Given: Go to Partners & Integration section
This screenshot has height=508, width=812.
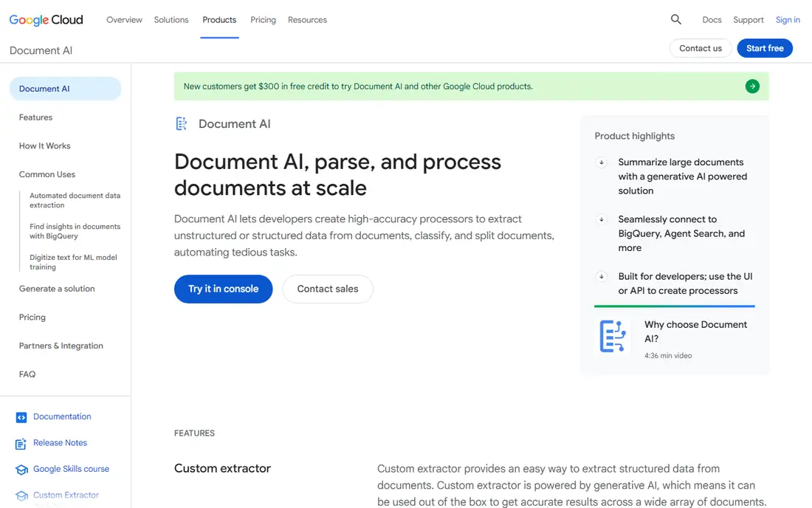Looking at the screenshot, I should click(x=61, y=346).
